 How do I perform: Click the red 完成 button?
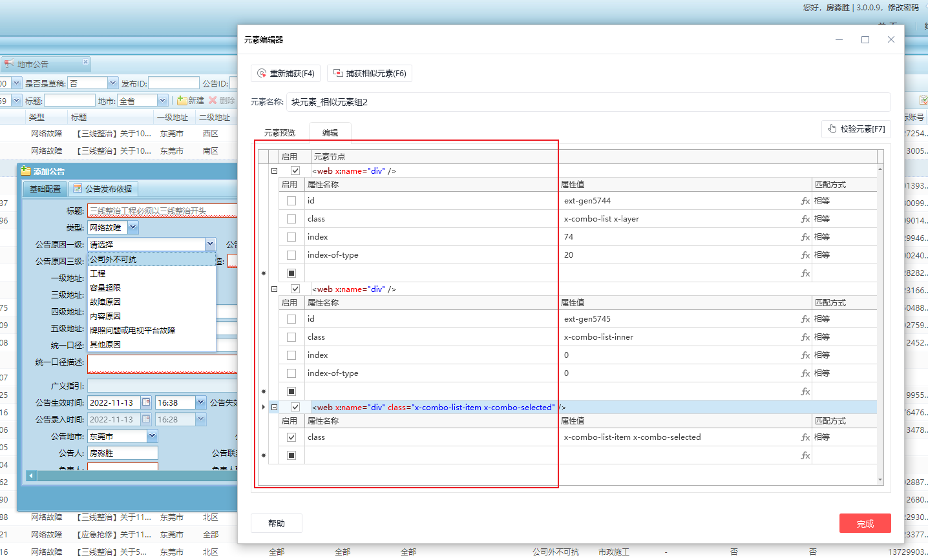(x=865, y=523)
